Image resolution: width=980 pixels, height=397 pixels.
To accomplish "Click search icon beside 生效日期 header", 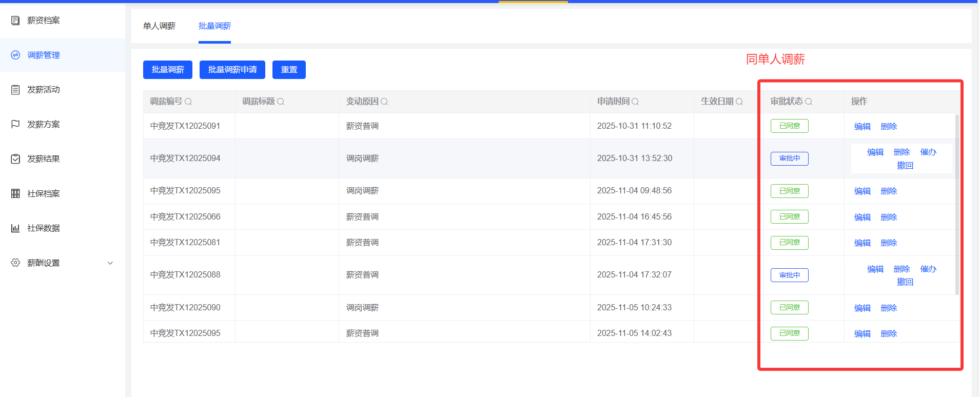I will [739, 102].
